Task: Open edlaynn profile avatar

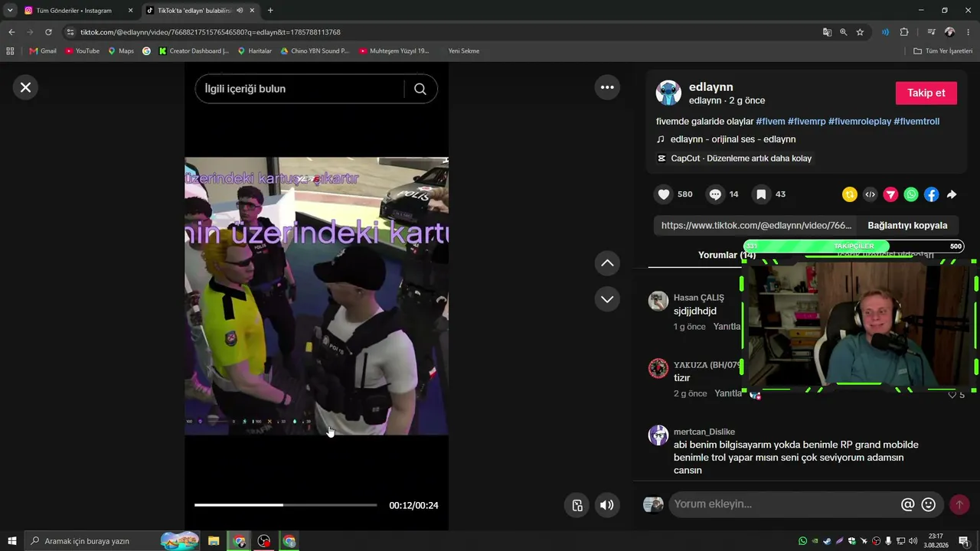Action: coord(668,93)
